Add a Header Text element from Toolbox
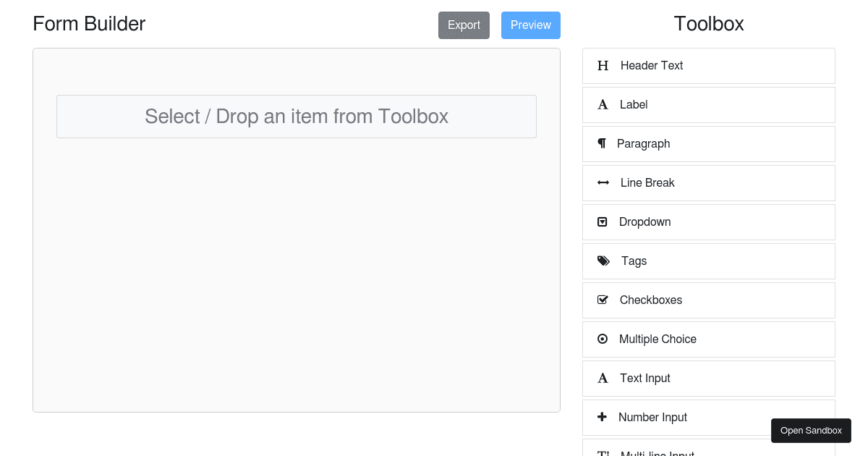Image resolution: width=868 pixels, height=456 pixels. coord(708,65)
